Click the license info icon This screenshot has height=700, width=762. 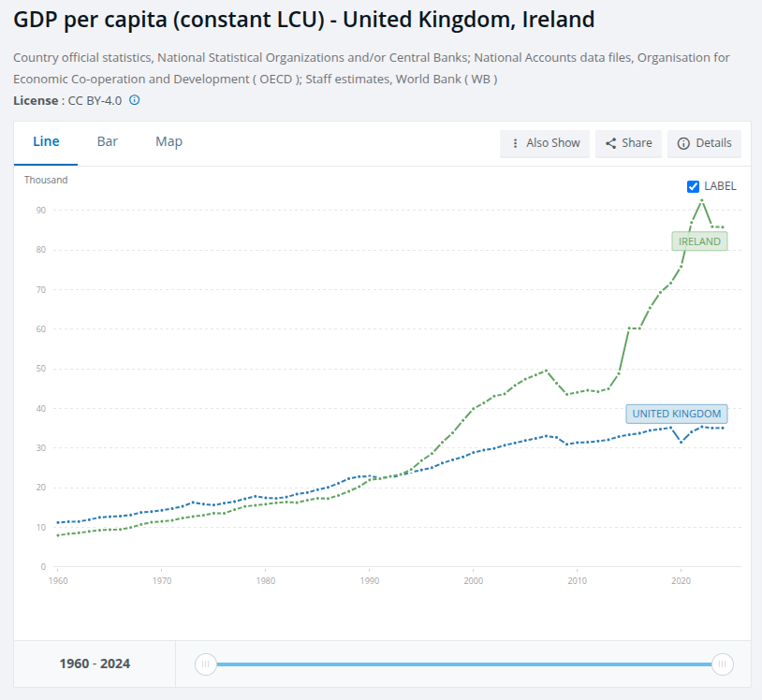coord(135,100)
